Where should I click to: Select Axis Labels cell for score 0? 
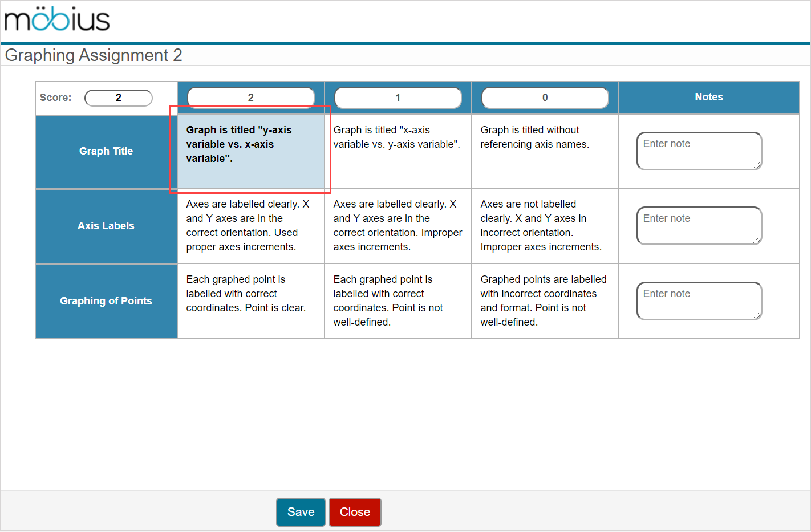pyautogui.click(x=545, y=226)
